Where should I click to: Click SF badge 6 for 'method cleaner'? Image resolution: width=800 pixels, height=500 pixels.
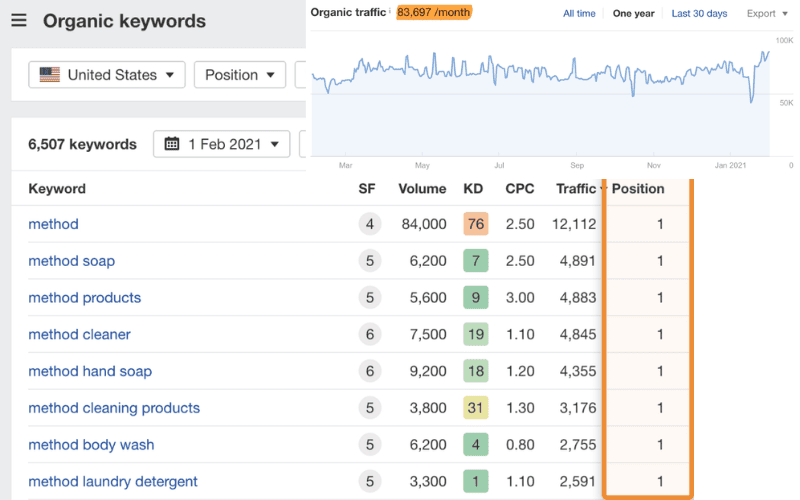[370, 334]
